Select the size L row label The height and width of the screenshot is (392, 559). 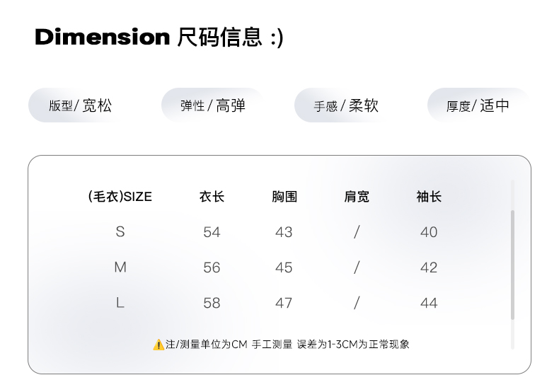pyautogui.click(x=120, y=303)
